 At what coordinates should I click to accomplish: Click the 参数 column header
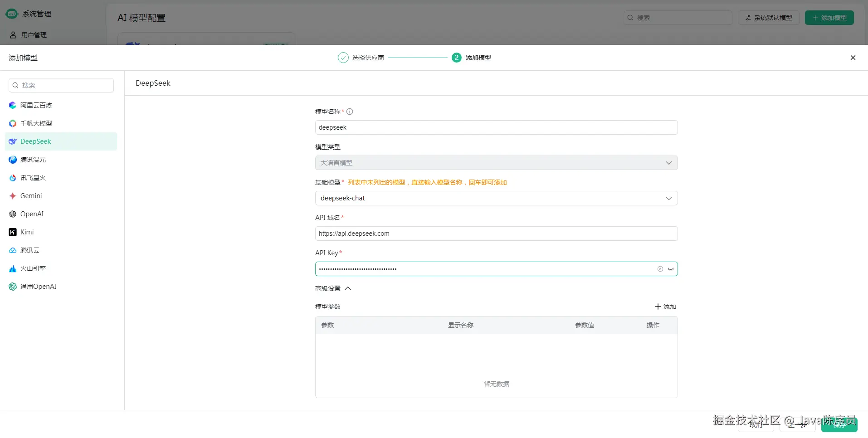[327, 325]
